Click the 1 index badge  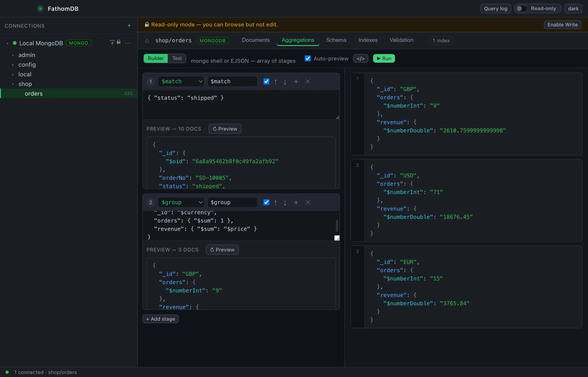pos(441,41)
